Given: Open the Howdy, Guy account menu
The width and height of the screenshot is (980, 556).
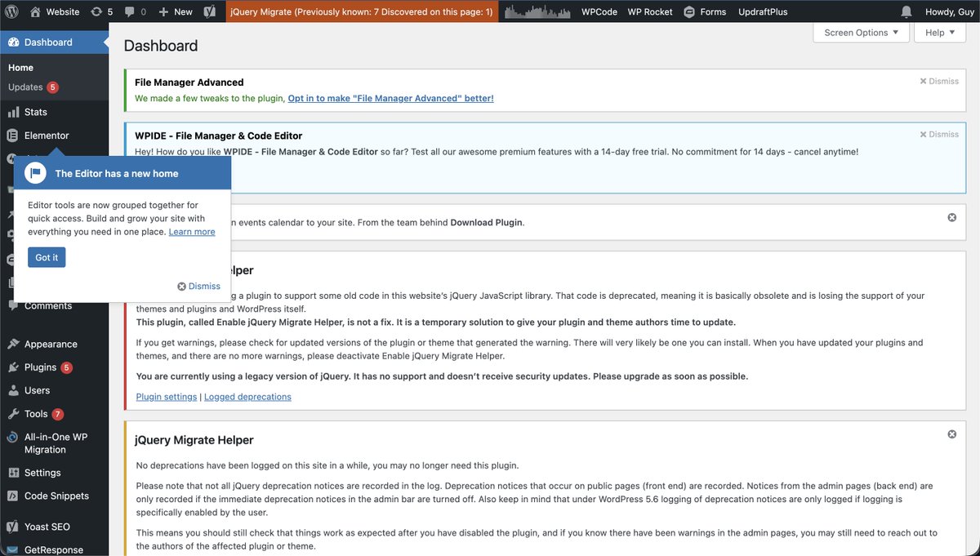Looking at the screenshot, I should [948, 11].
